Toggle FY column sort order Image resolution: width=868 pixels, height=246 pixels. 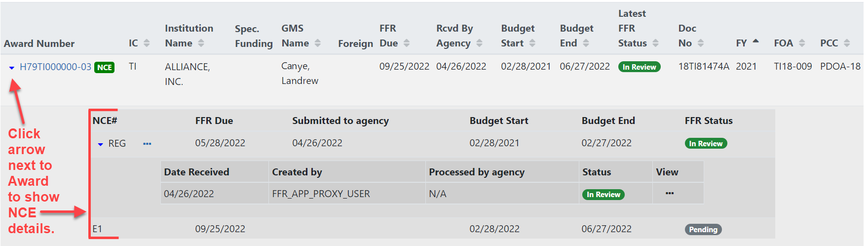click(755, 41)
